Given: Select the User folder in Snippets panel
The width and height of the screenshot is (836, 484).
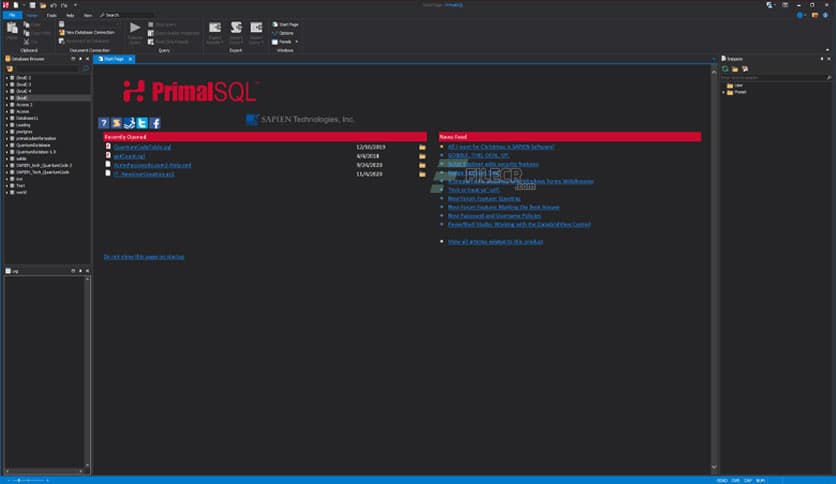Looking at the screenshot, I should pyautogui.click(x=735, y=85).
